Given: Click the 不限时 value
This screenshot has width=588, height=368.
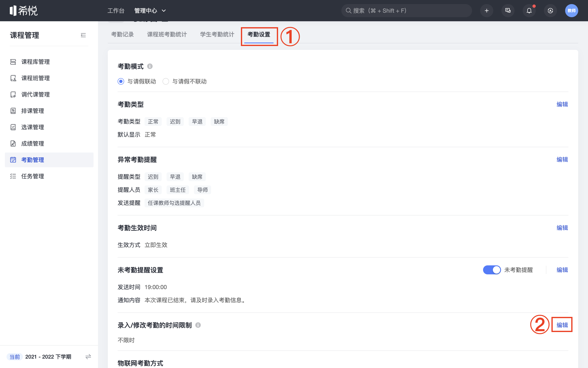Looking at the screenshot, I should [x=126, y=340].
